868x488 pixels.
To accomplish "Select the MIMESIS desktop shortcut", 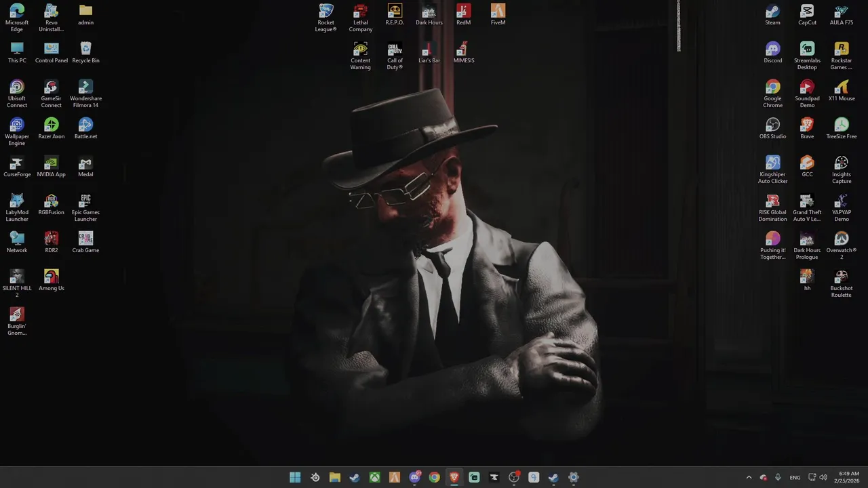I will 464,52.
